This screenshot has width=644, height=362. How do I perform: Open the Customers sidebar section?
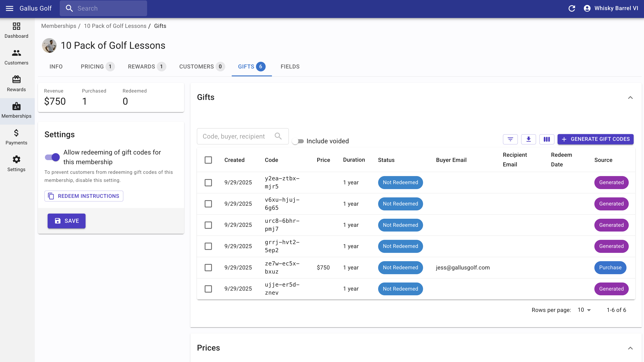point(16,57)
